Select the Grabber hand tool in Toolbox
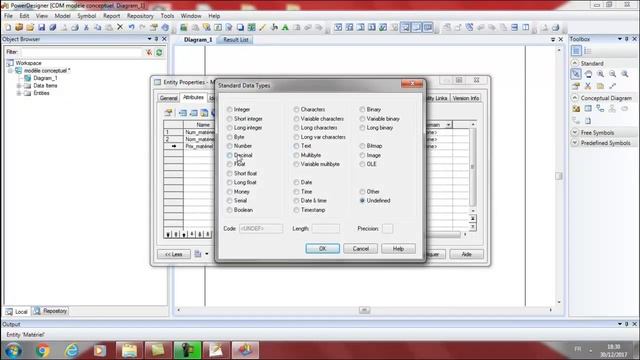640x360 pixels. point(588,74)
